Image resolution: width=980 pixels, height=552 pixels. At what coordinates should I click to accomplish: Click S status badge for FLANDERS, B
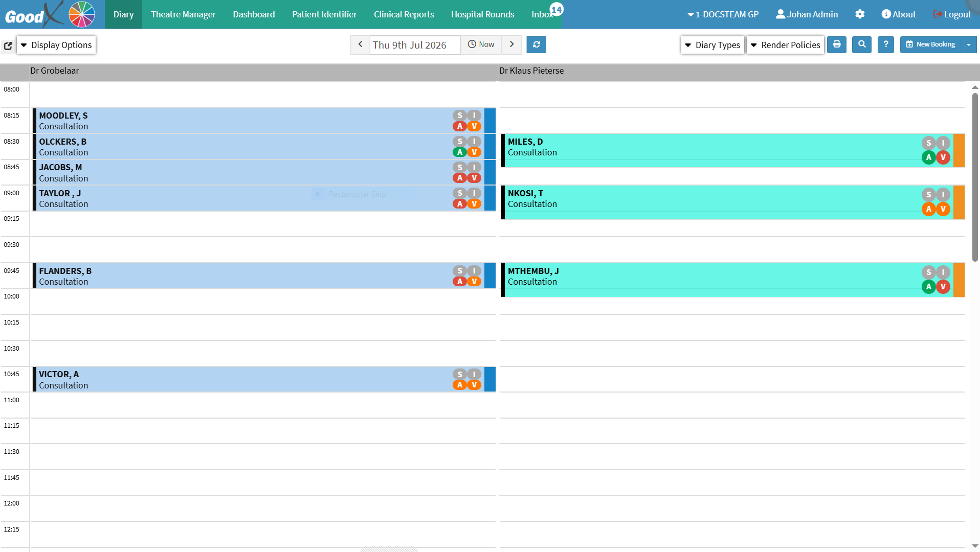click(460, 271)
